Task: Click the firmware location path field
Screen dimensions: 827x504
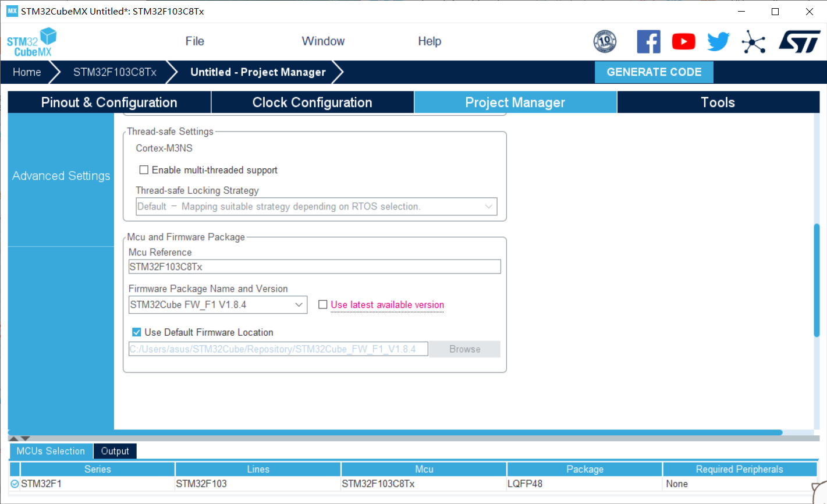Action: pos(278,349)
